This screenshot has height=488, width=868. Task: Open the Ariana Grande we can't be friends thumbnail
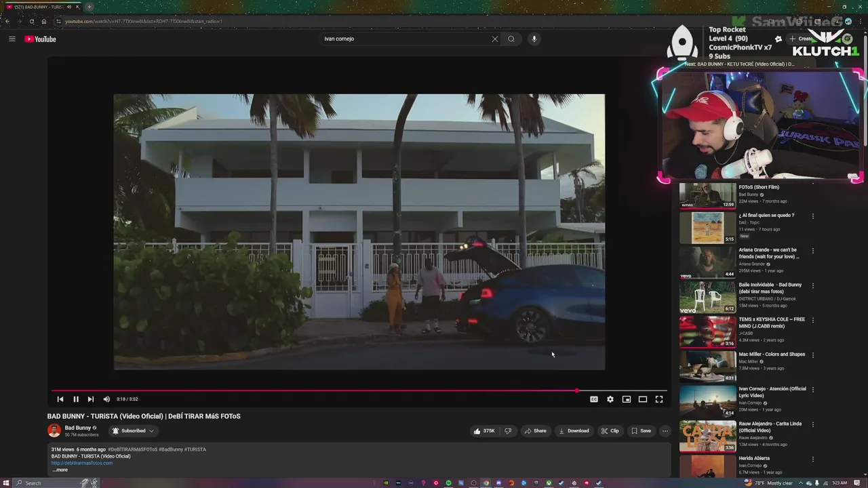(707, 262)
